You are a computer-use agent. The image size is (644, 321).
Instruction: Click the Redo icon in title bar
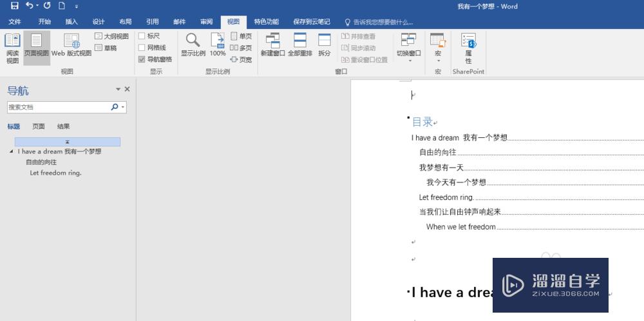47,6
